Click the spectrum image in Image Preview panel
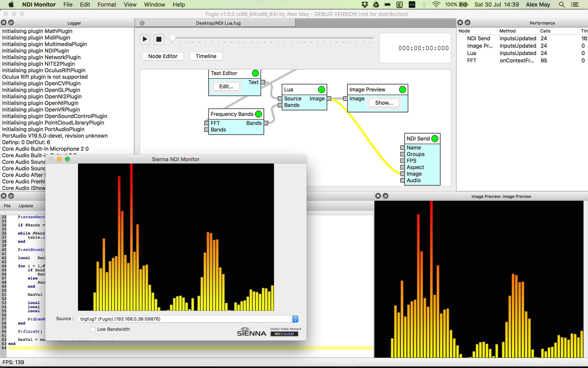The width and height of the screenshot is (588, 368). (x=479, y=279)
